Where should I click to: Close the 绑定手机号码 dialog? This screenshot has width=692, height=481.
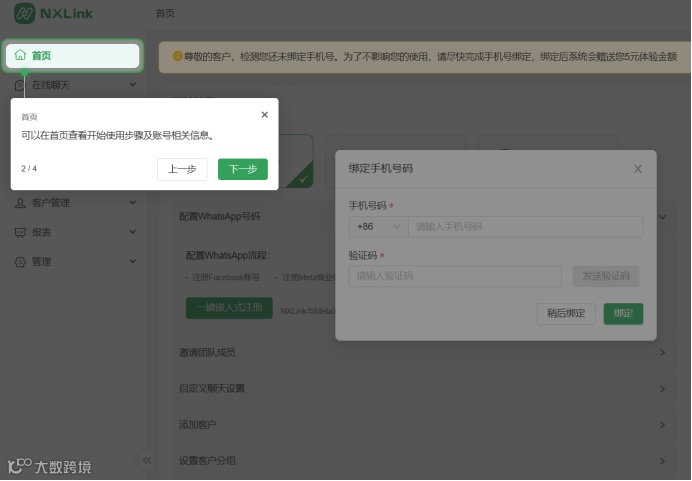638,169
